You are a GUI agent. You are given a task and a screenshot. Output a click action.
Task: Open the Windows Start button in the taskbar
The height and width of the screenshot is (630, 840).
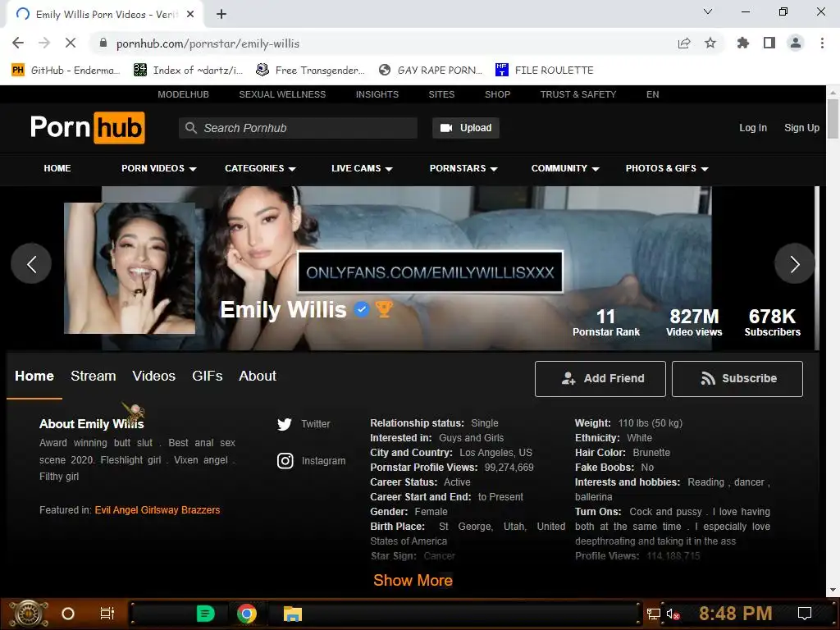pos(29,614)
